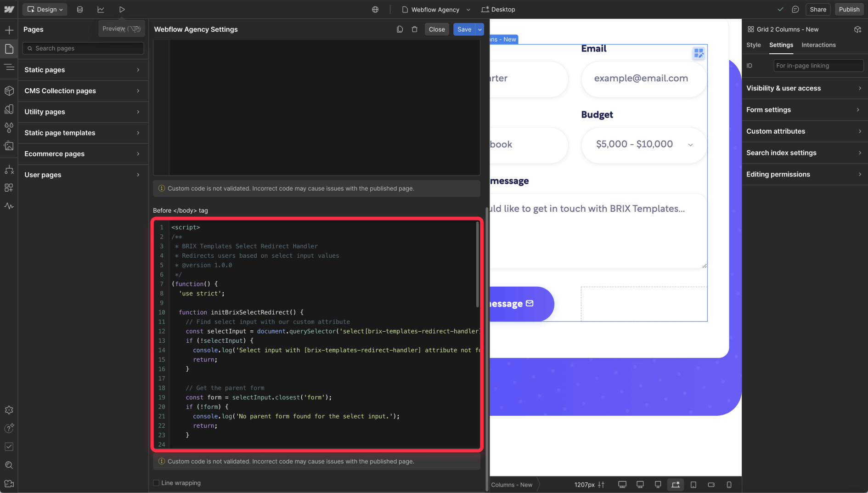868x493 pixels.
Task: Open the Help question icon
Action: point(9,428)
